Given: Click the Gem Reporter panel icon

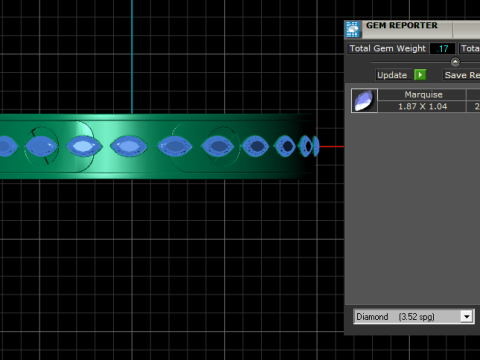Looking at the screenshot, I should [x=353, y=29].
